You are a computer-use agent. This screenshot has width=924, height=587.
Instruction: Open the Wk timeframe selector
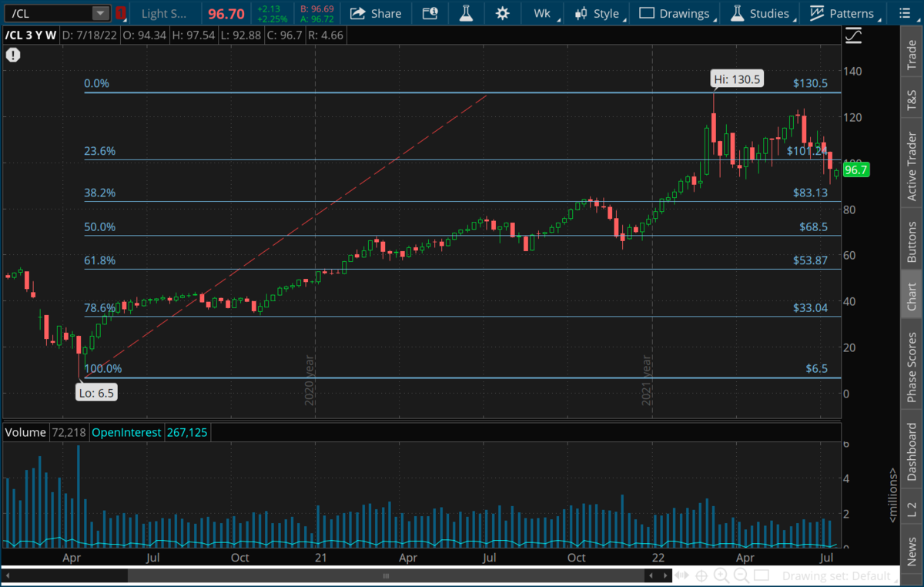pyautogui.click(x=542, y=13)
